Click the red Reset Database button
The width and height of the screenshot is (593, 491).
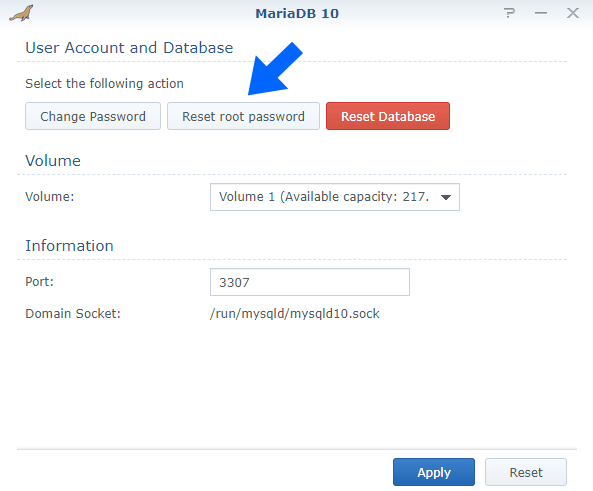pos(388,116)
